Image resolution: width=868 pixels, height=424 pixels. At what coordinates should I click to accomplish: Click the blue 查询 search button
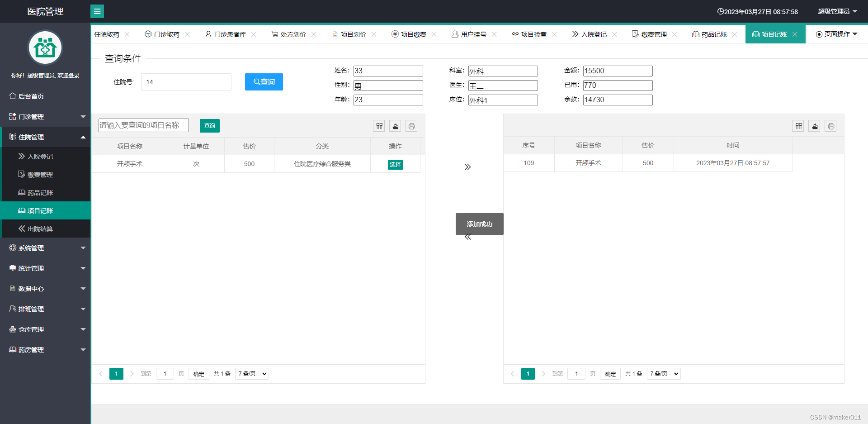(x=264, y=82)
